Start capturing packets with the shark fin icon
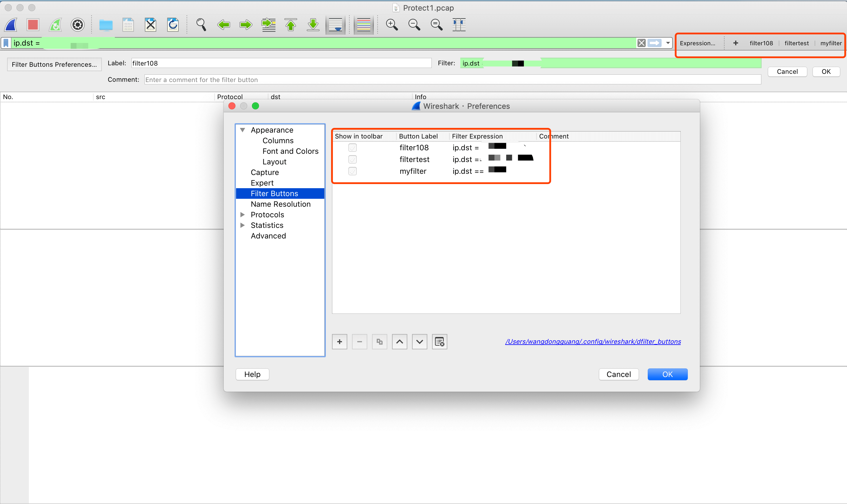847x504 pixels. click(11, 25)
